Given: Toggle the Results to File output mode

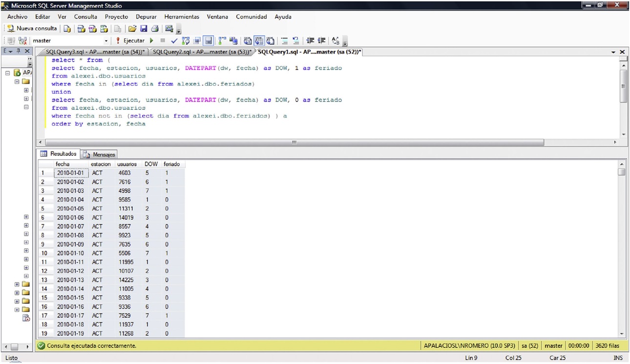Looking at the screenshot, I should (x=270, y=41).
